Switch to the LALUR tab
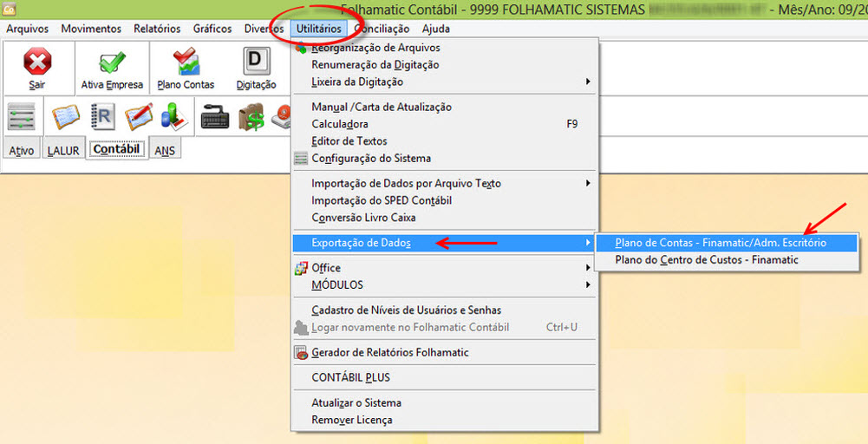868x444 pixels. (63, 150)
